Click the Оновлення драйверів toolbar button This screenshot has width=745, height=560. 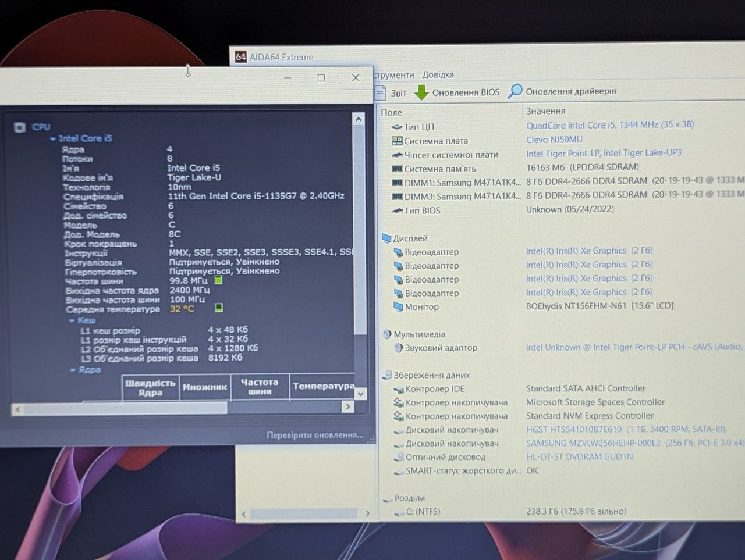562,91
